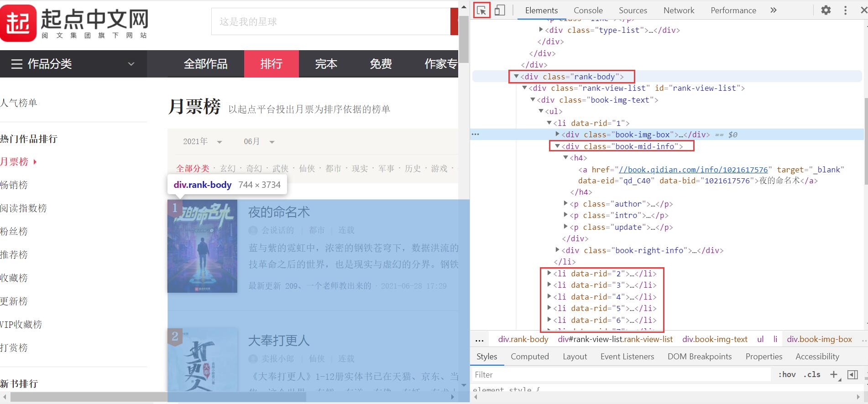Activate the inspect element picker tool
The height and width of the screenshot is (404, 868).
coord(481,10)
